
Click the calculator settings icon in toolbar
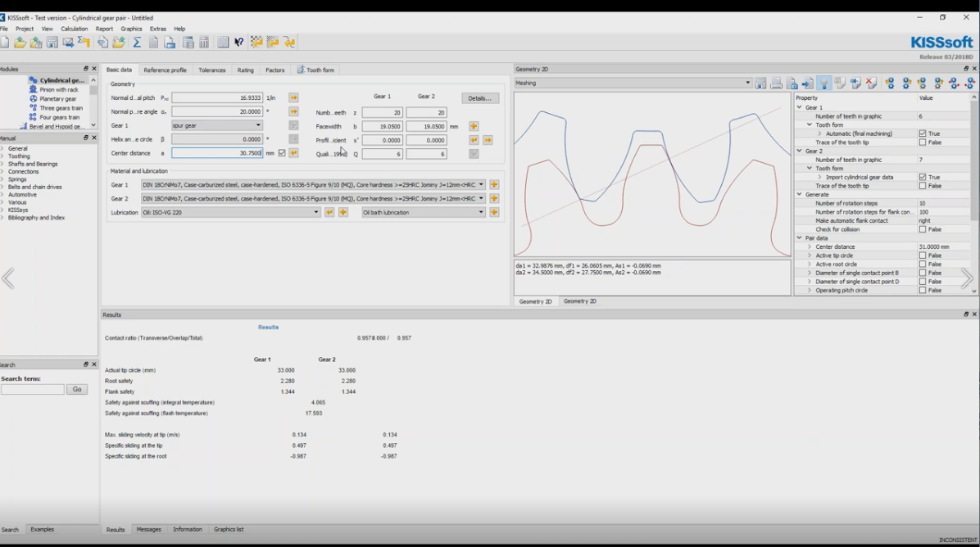(x=204, y=43)
